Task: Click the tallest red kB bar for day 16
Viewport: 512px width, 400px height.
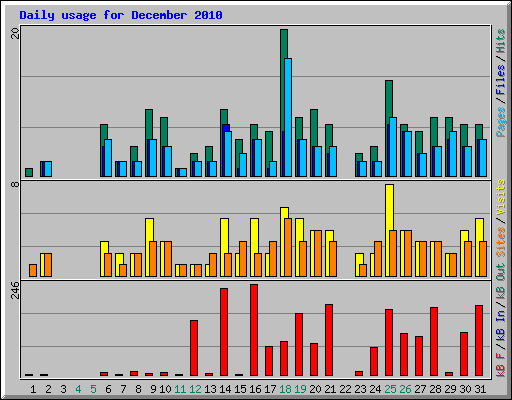Action: [x=254, y=330]
